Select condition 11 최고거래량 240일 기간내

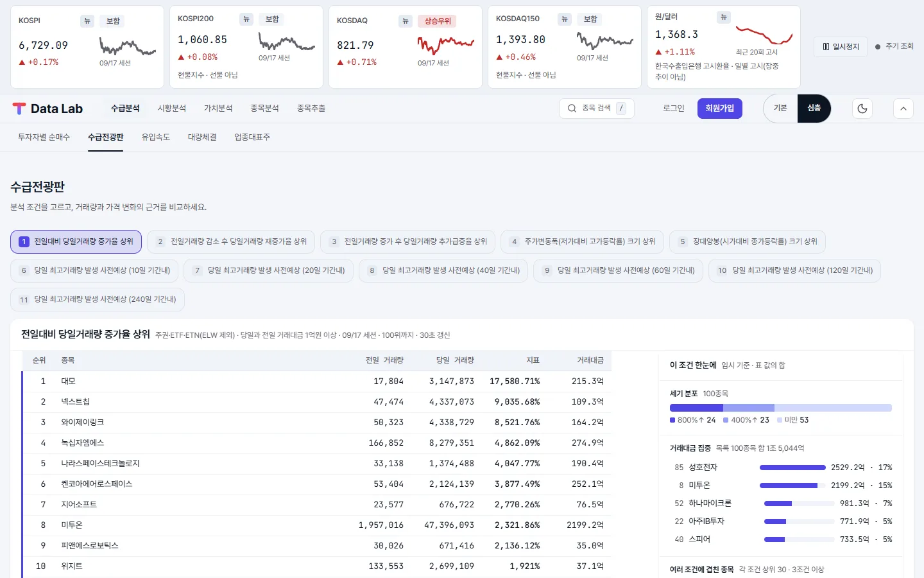[98, 299]
